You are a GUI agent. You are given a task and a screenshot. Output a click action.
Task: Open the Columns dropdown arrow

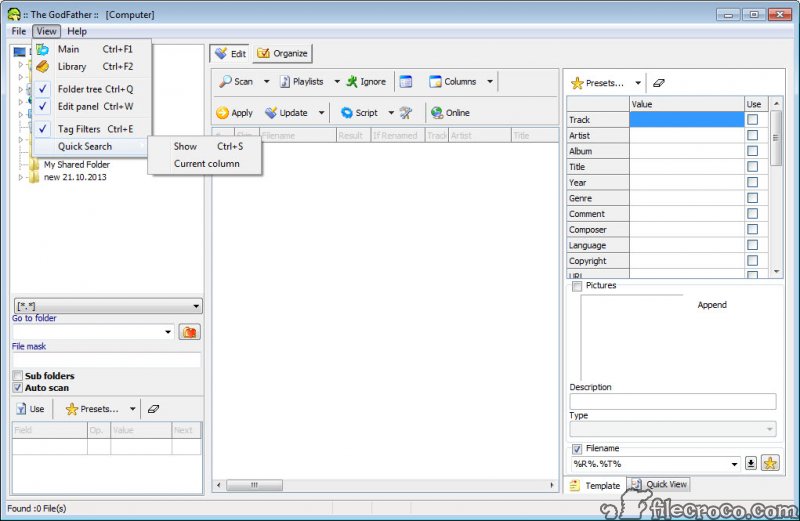[490, 82]
